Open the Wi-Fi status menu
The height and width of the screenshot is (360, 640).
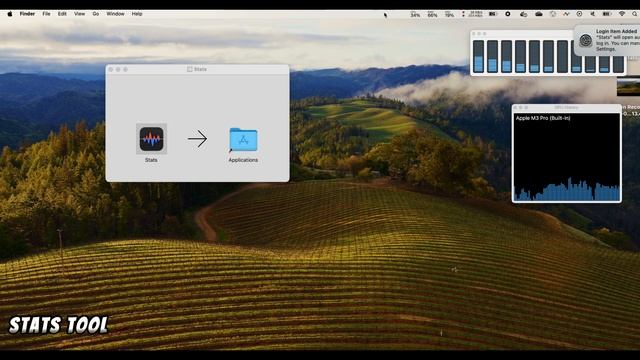(x=622, y=14)
